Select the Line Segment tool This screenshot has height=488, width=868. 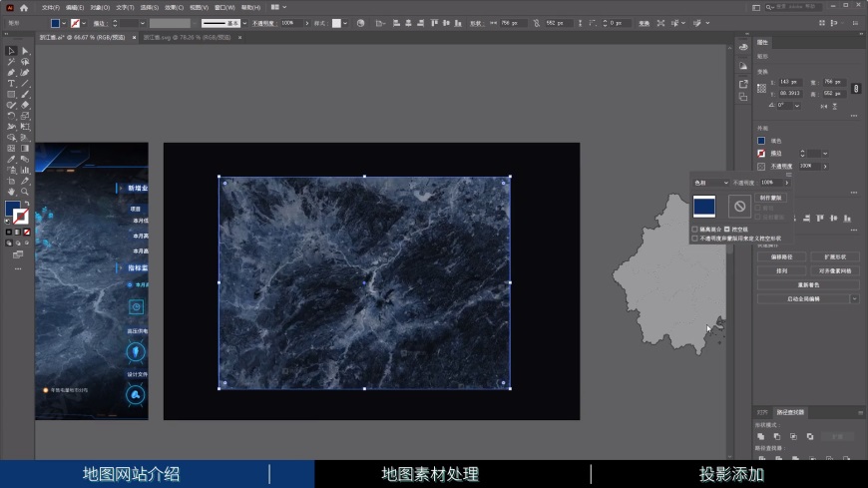tap(25, 83)
